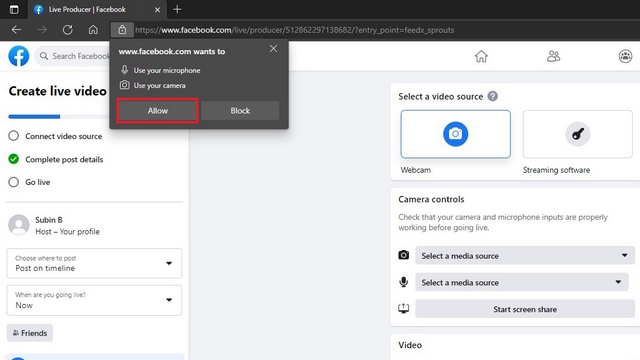Click the screen share icon

(404, 309)
